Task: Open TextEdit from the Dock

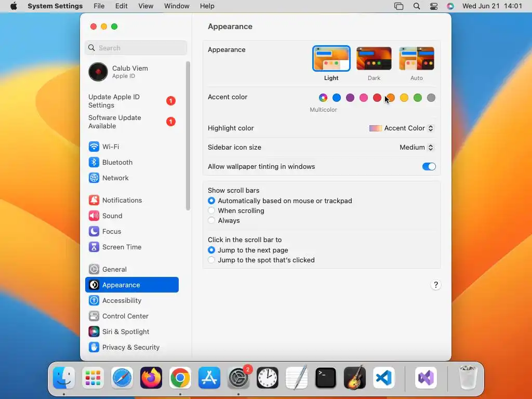Action: pyautogui.click(x=297, y=378)
